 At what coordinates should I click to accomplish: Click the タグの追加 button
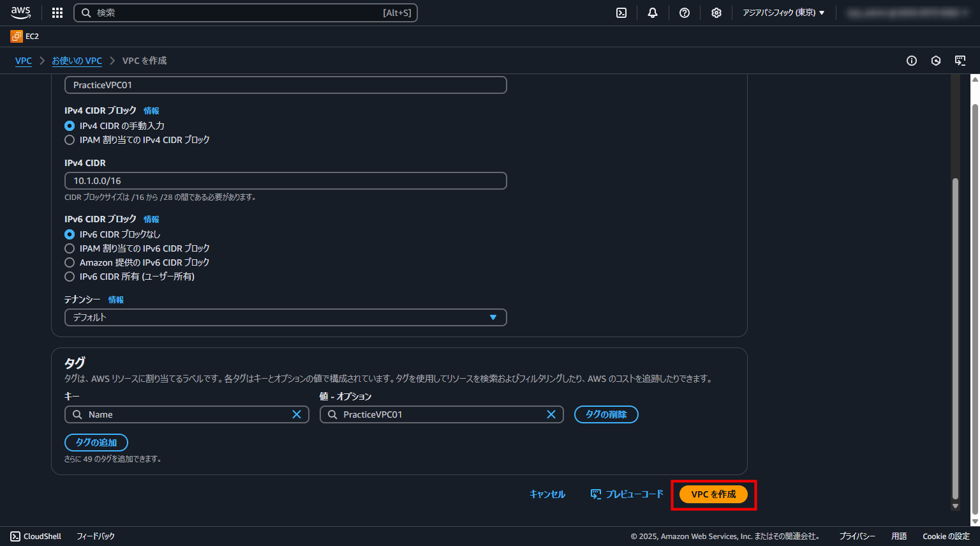[96, 443]
